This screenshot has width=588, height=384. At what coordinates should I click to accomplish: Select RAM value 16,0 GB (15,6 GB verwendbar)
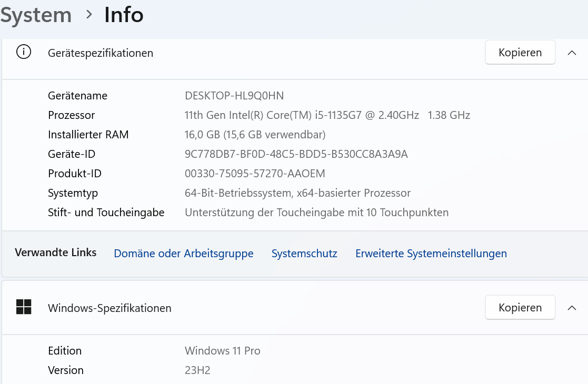[x=255, y=135]
